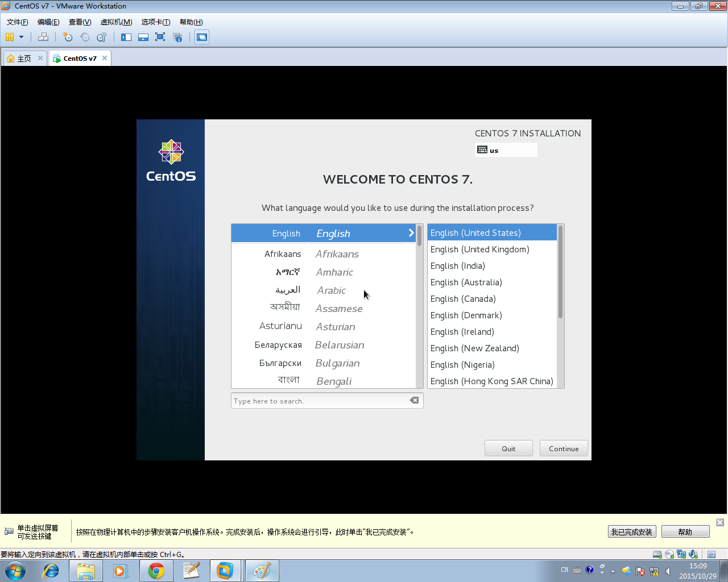Screen dimensions: 728x582
Task: Select English in the language list
Action: pos(324,233)
